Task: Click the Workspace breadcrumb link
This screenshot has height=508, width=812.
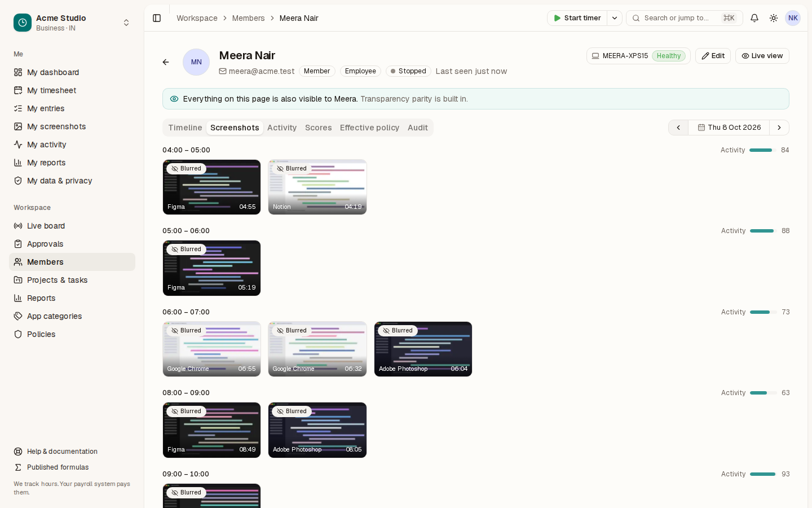Action: [x=197, y=18]
